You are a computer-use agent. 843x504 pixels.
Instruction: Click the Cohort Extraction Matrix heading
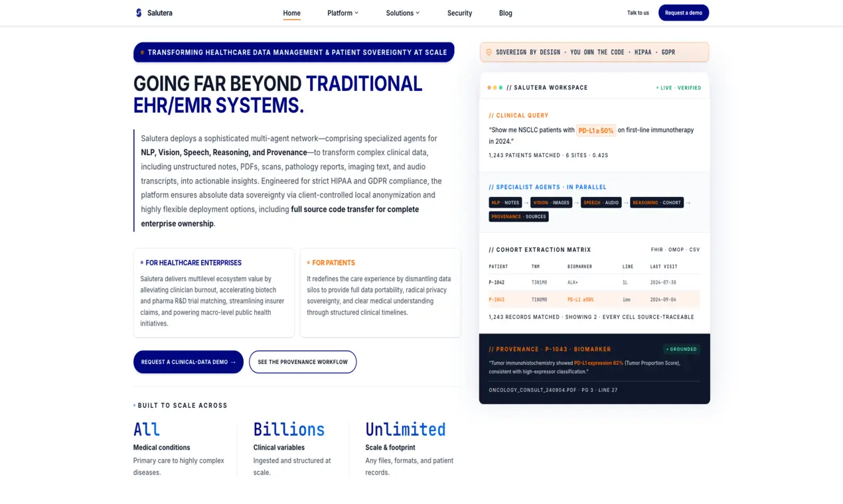[x=540, y=249]
